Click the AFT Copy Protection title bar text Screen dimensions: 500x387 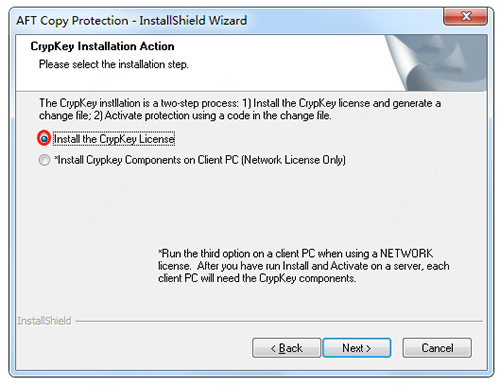[132, 21]
